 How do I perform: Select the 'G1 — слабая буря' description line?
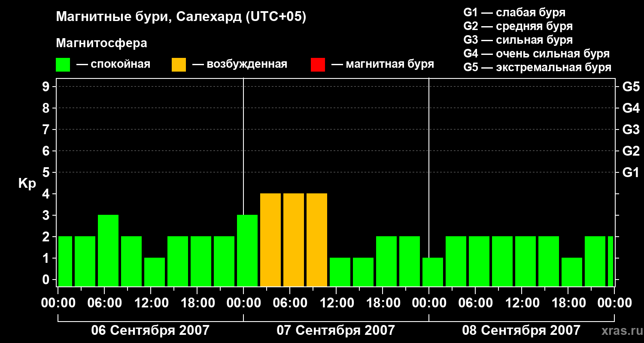coord(514,12)
